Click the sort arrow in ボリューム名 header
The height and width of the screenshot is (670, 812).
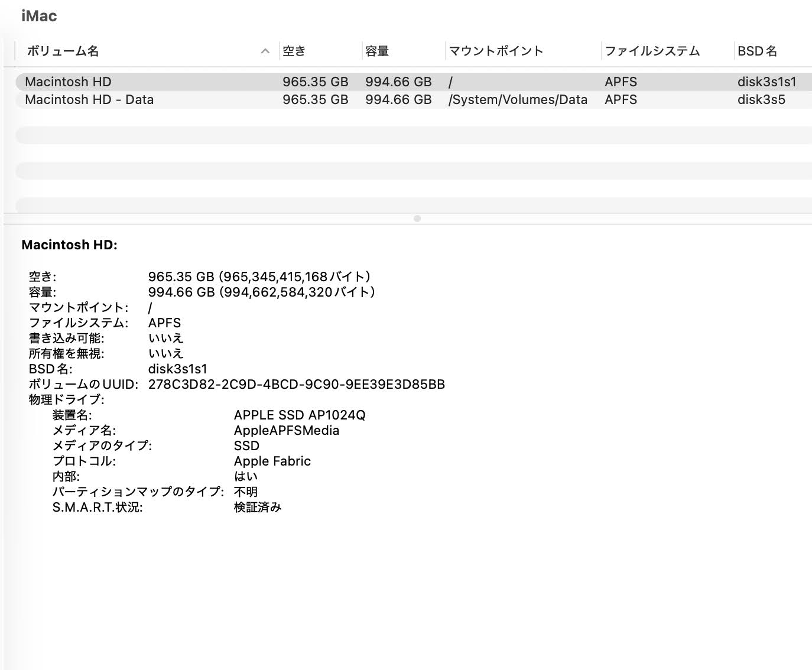click(265, 51)
